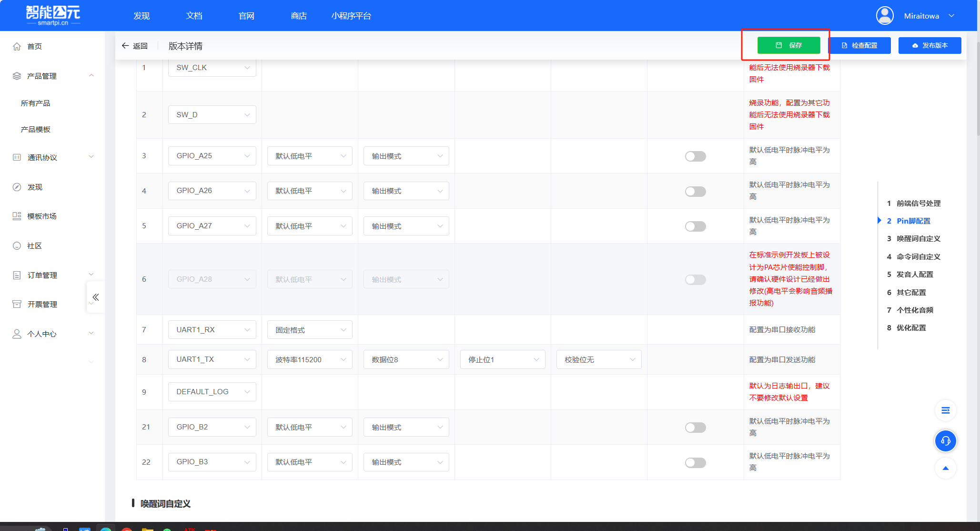This screenshot has height=531, width=980.
Task: Click the 开票管理 box icon
Action: tap(17, 304)
